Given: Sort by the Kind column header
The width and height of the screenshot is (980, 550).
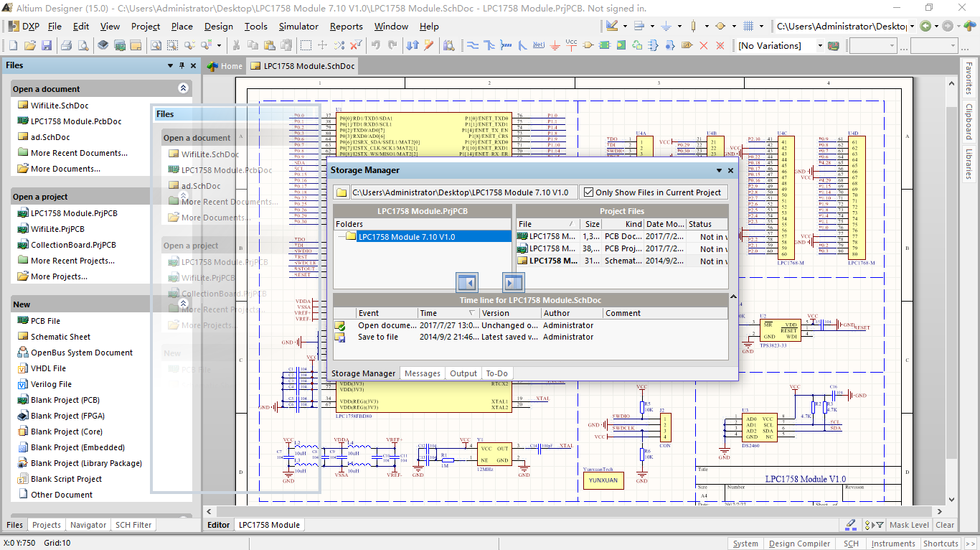Looking at the screenshot, I should [x=623, y=224].
